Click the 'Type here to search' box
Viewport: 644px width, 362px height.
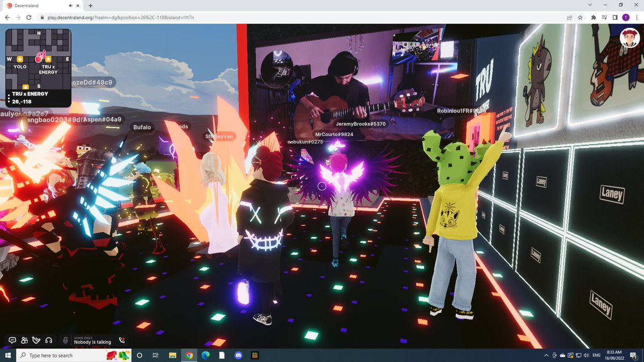point(74,355)
